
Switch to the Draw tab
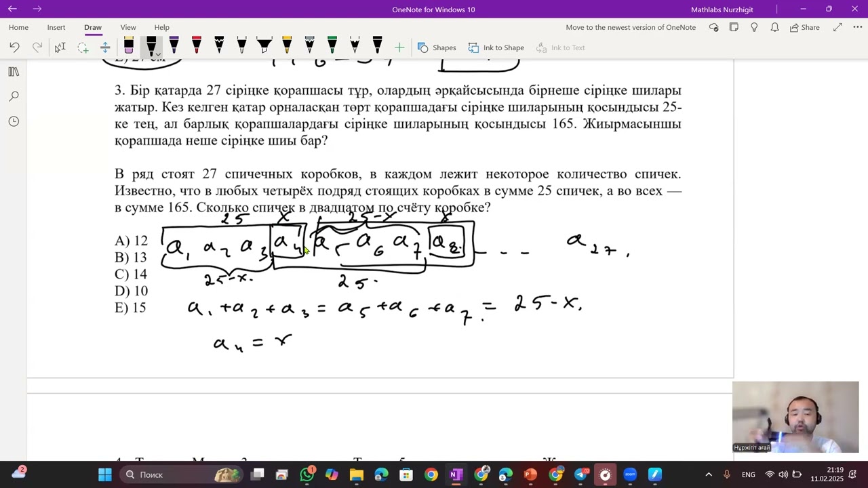93,27
